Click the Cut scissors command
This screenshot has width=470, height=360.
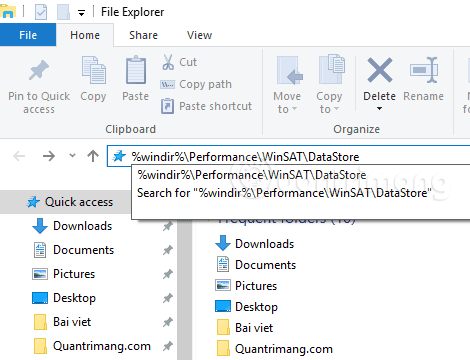click(x=179, y=62)
